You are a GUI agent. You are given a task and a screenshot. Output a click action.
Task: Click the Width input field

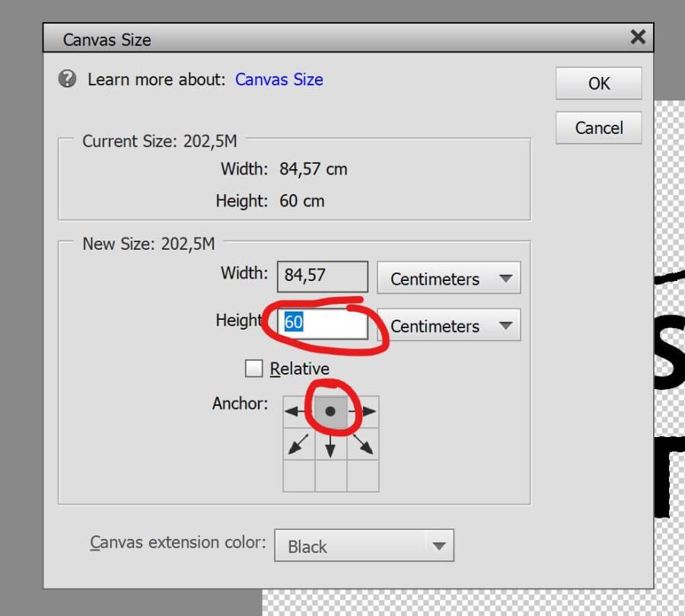click(x=323, y=276)
